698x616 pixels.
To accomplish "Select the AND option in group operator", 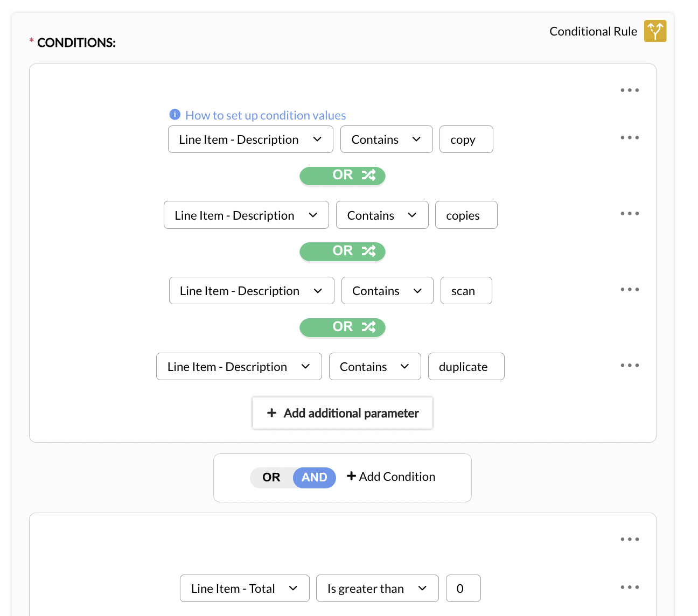I will coord(314,478).
